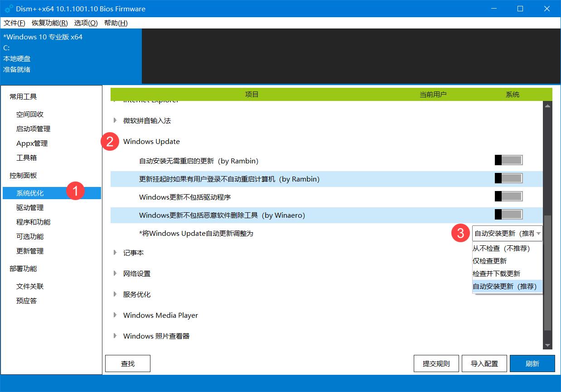Select 从不检查（不推荐）from the update dropdown

[502, 248]
